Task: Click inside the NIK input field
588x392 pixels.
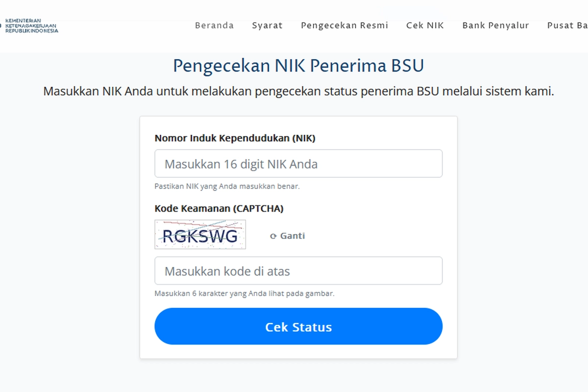Action: (298, 163)
